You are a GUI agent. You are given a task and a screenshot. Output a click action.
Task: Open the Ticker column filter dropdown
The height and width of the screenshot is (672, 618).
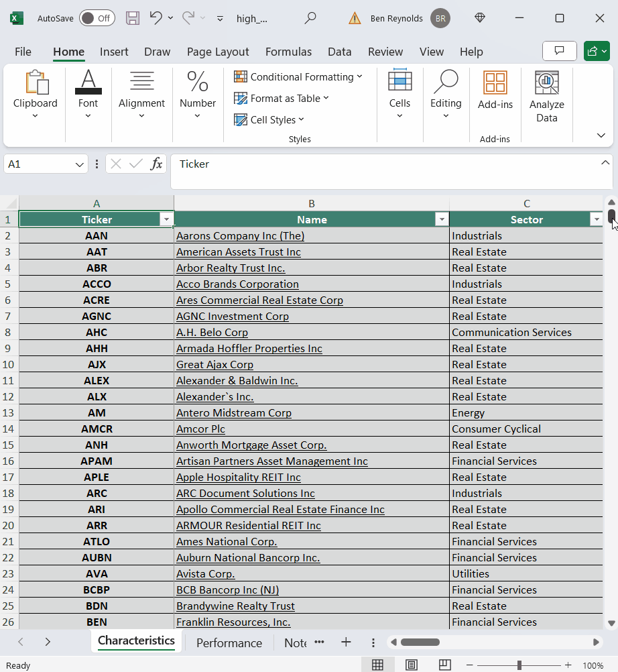pos(166,219)
